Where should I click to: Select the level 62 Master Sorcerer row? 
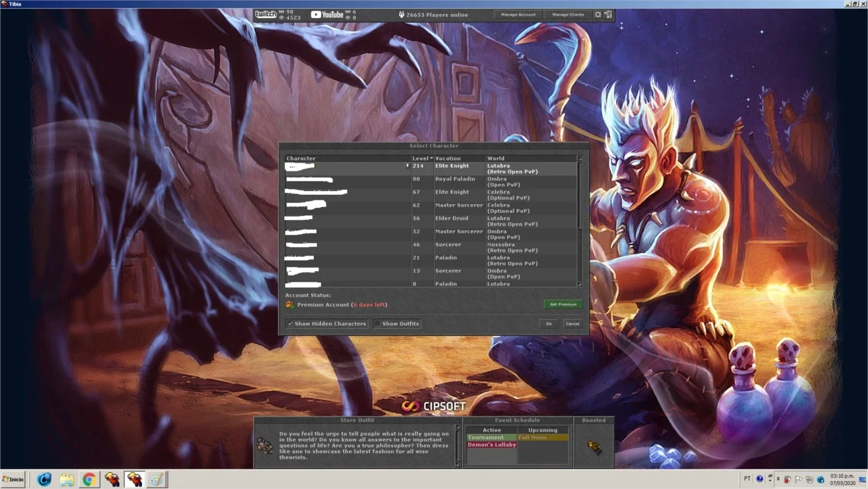pos(431,208)
